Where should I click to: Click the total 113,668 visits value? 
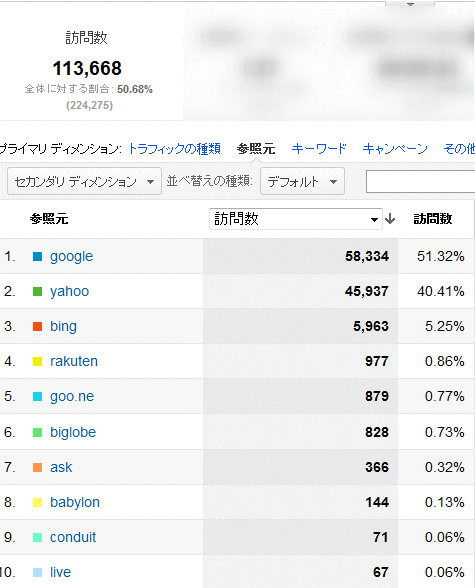pyautogui.click(x=87, y=68)
